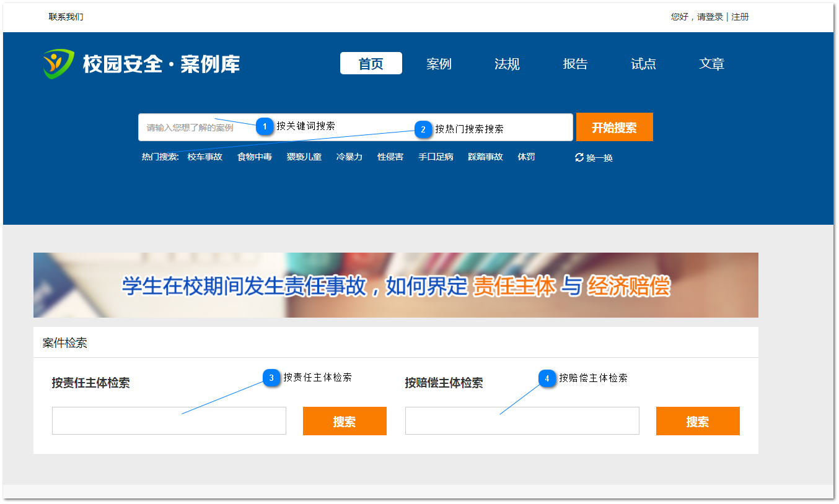Switch to the 试点 navigation item
Image resolution: width=839 pixels, height=504 pixels.
(x=643, y=64)
